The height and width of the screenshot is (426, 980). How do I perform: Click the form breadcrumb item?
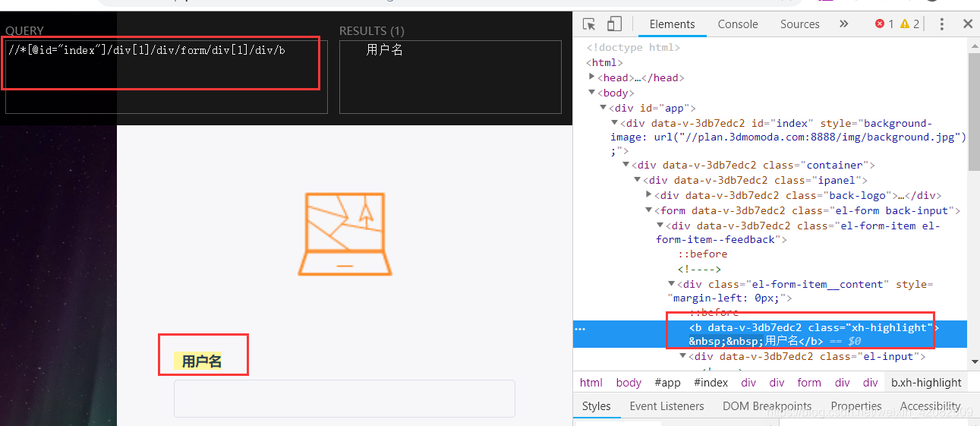coord(809,383)
